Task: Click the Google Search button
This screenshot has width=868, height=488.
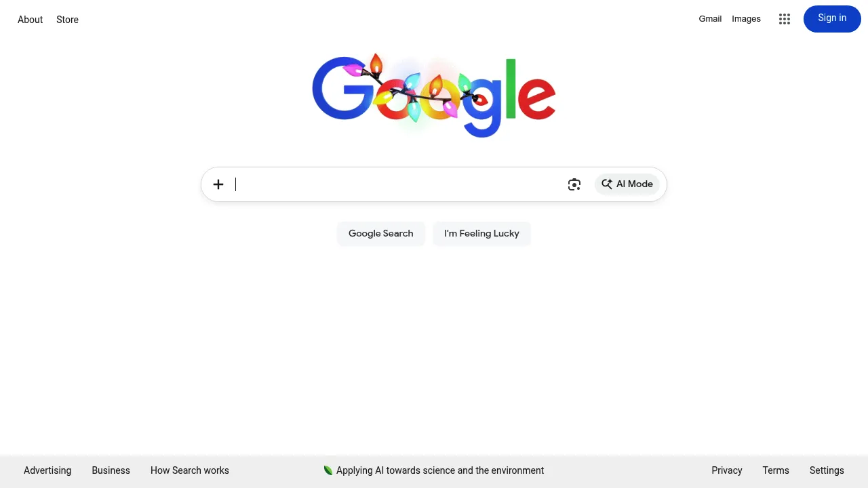Action: tap(381, 233)
